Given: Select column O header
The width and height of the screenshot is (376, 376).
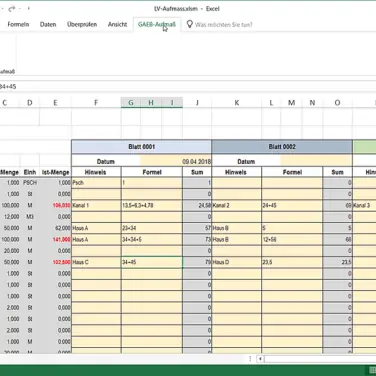Looking at the screenshot, I should pyautogui.click(x=337, y=103).
